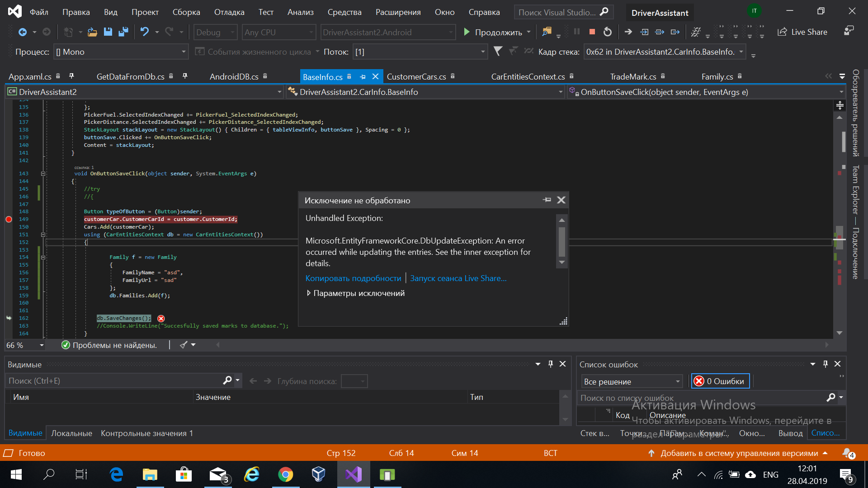Open the DriverAssistant2.Android startup project dropdown
The width and height of the screenshot is (868, 488).
coord(387,32)
